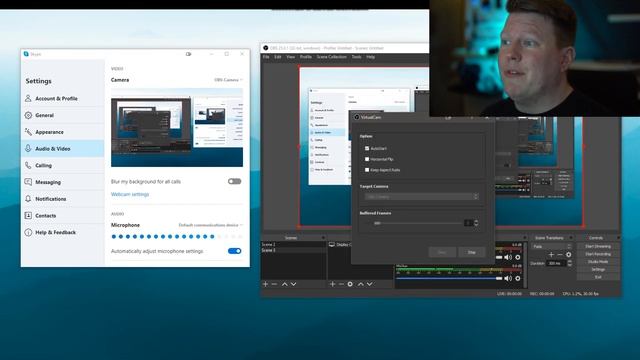Image resolution: width=640 pixels, height=360 pixels.
Task: Open the Fade transition dropdown in OBS
Action: pyautogui.click(x=551, y=246)
